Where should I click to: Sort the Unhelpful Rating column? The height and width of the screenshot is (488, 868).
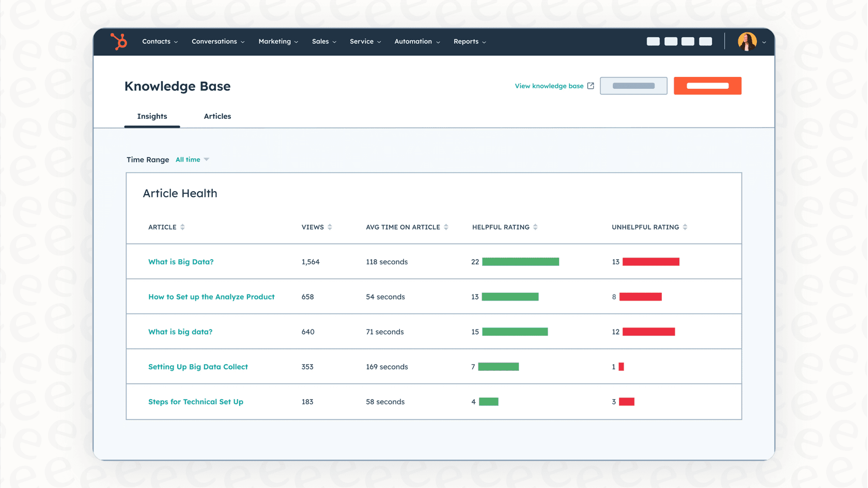[x=685, y=227]
